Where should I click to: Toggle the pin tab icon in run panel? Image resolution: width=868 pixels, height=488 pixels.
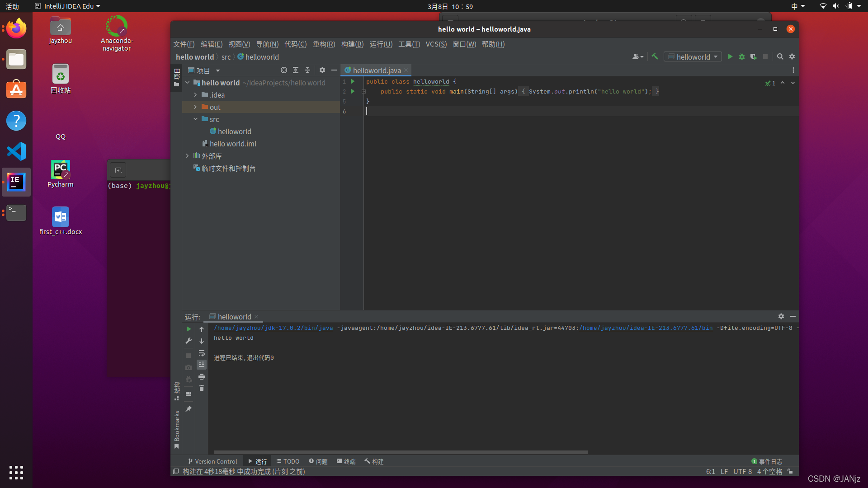(x=189, y=408)
